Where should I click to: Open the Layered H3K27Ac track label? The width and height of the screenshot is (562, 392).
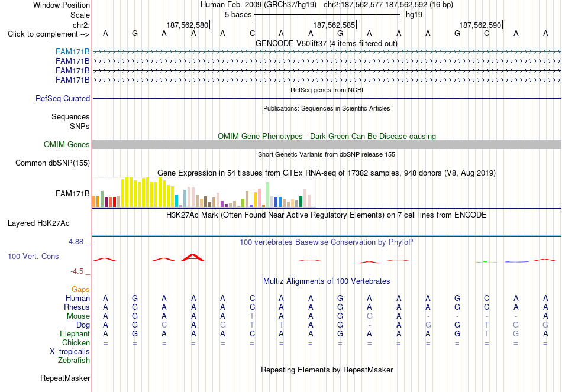click(x=38, y=223)
